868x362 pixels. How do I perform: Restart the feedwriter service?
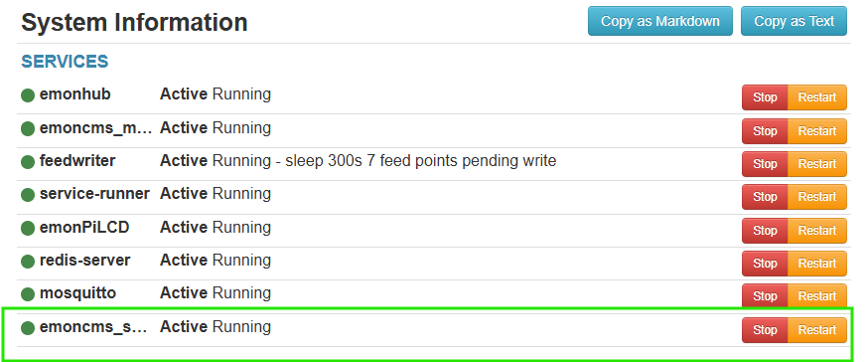pos(817,164)
